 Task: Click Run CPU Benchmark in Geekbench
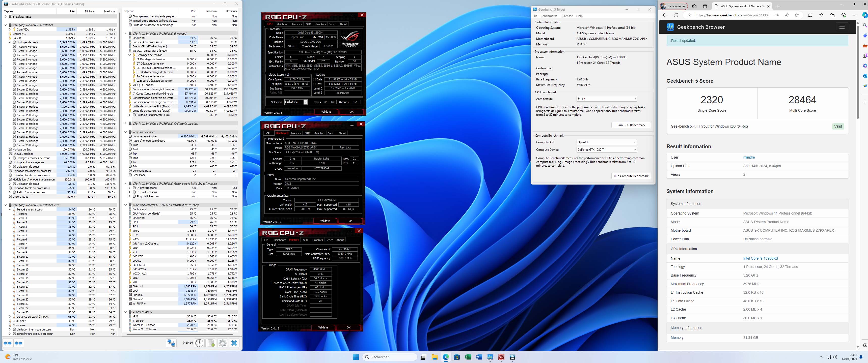631,125
